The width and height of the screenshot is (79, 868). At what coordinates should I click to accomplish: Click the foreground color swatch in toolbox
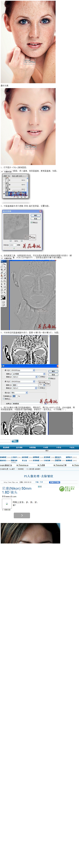click(2, 296)
